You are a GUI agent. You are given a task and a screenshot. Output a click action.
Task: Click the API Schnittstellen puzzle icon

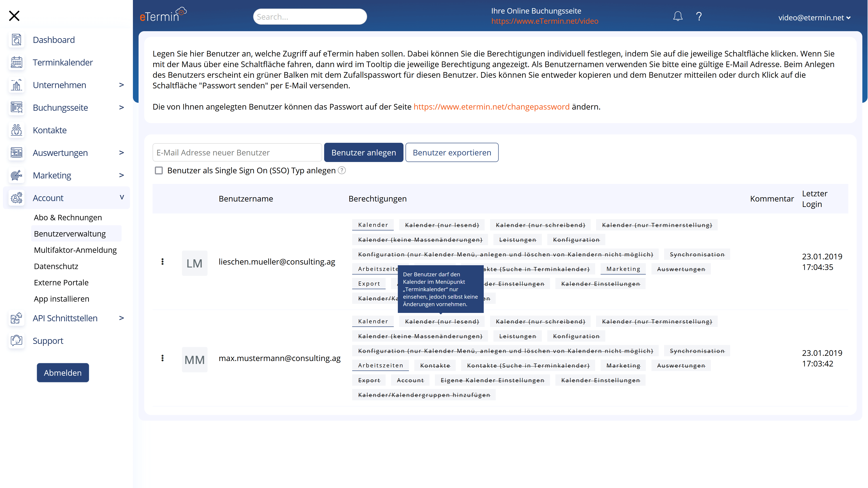16,318
